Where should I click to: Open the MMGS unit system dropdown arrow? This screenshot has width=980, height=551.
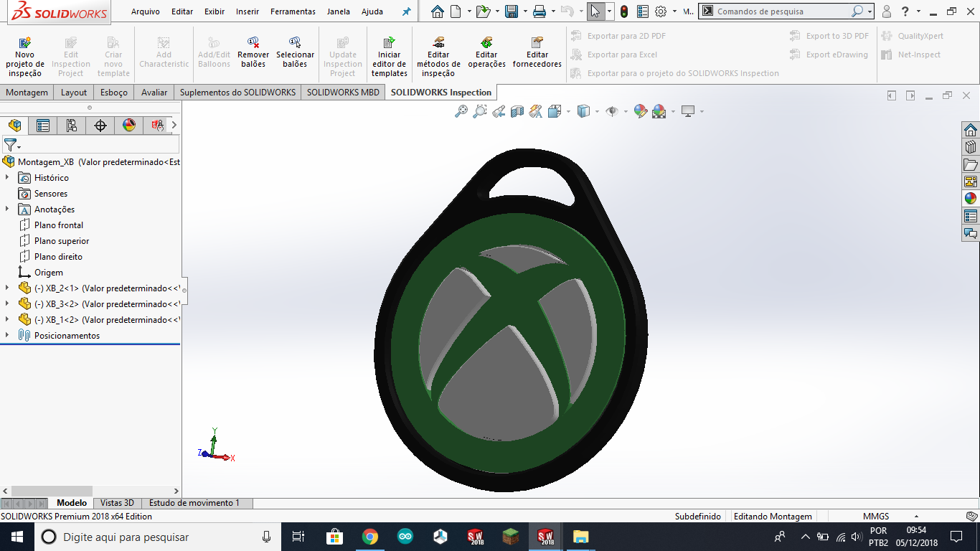click(x=916, y=517)
